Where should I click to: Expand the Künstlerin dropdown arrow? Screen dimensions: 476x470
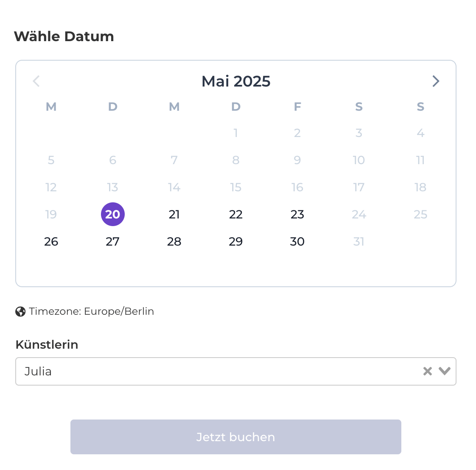444,372
